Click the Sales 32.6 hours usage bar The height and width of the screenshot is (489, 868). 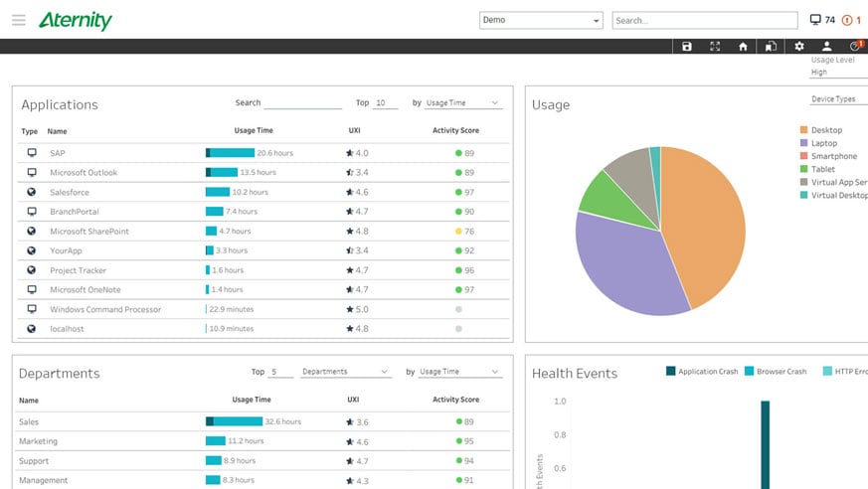[235, 421]
